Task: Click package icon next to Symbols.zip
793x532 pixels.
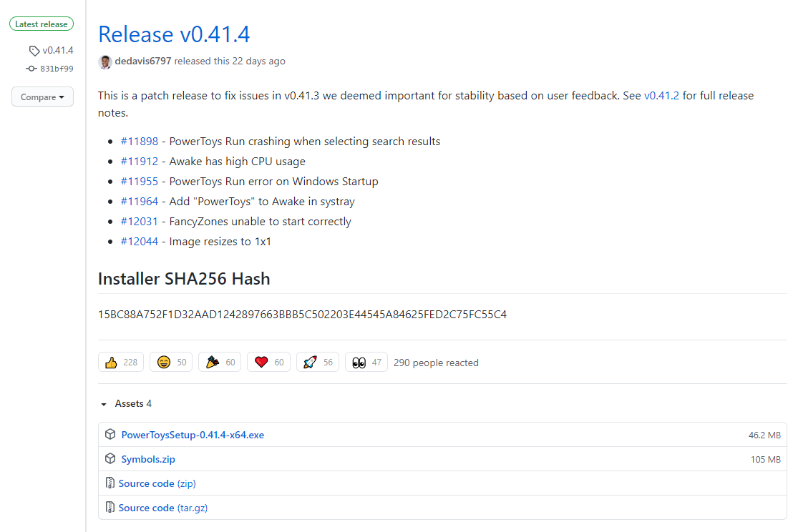Action: click(x=110, y=459)
